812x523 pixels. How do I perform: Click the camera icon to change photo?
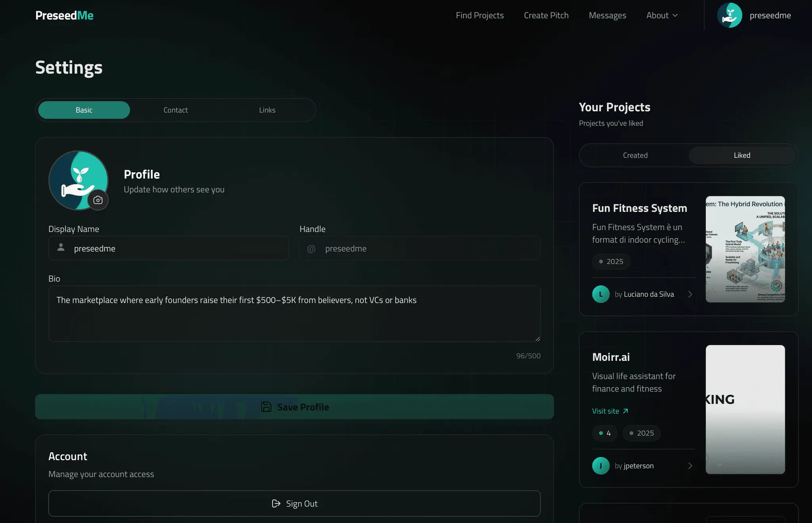click(x=98, y=200)
